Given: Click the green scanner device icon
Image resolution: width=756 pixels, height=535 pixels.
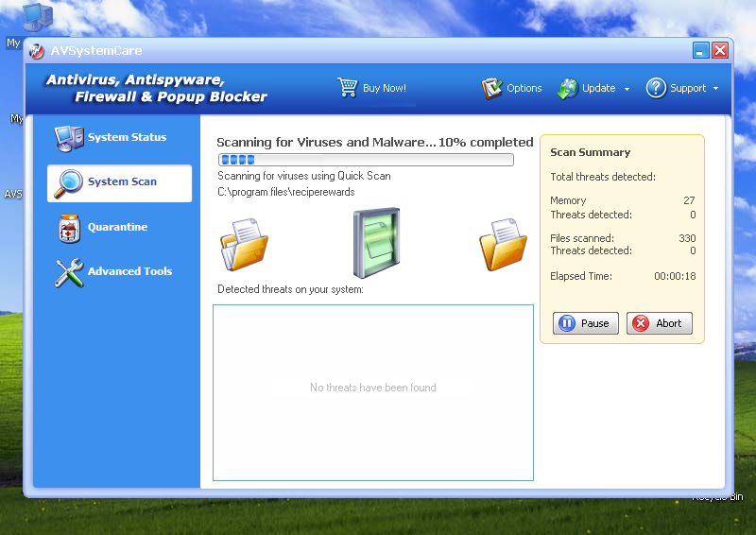Looking at the screenshot, I should coord(376,243).
